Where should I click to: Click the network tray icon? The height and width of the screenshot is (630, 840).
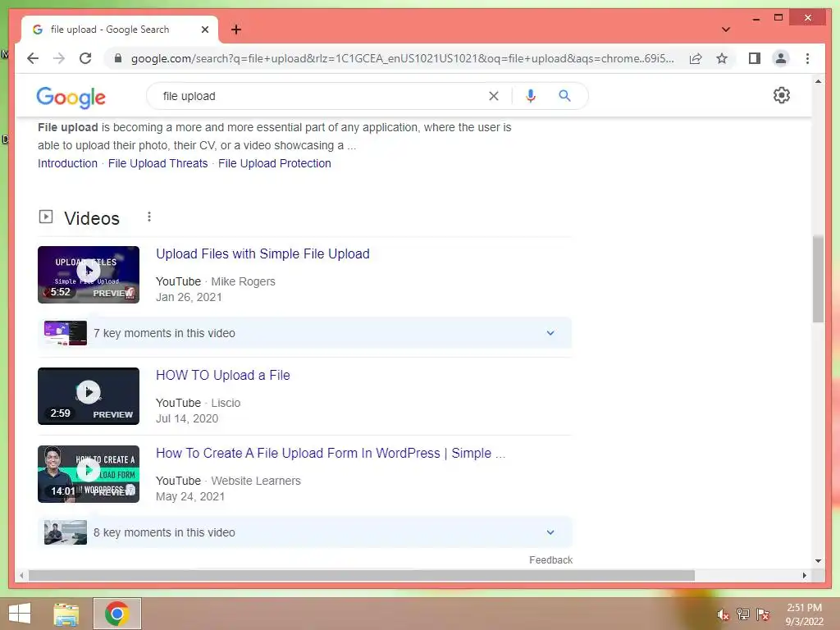click(x=743, y=614)
